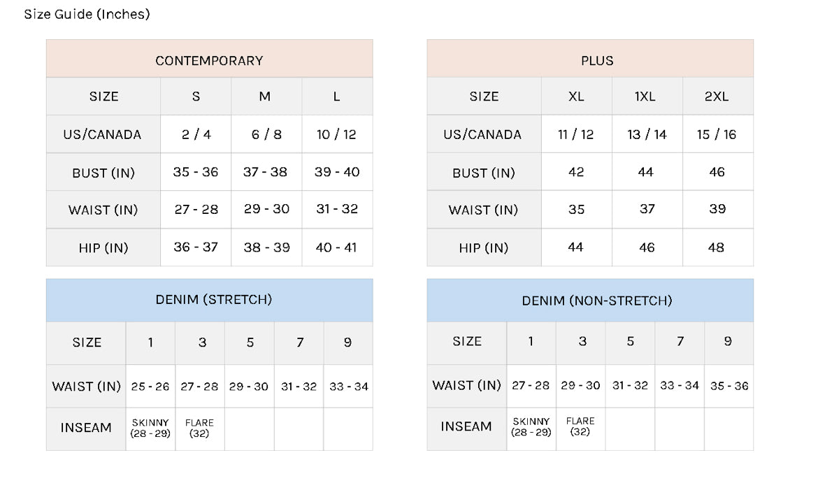This screenshot has width=818, height=504.
Task: Click the 38 - 39 hip cell
Action: [266, 247]
